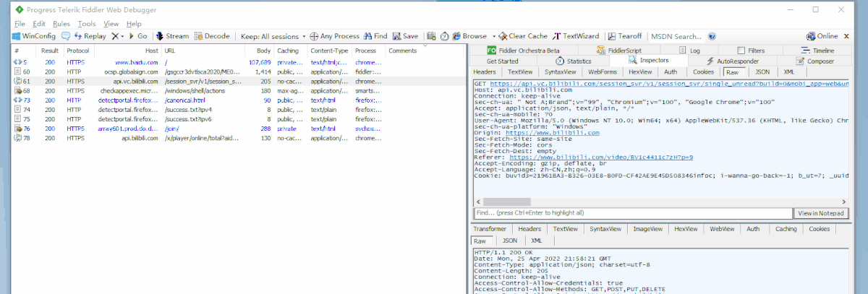This screenshot has height=294, width=868.
Task: Open the TextWizard tool
Action: (x=576, y=35)
